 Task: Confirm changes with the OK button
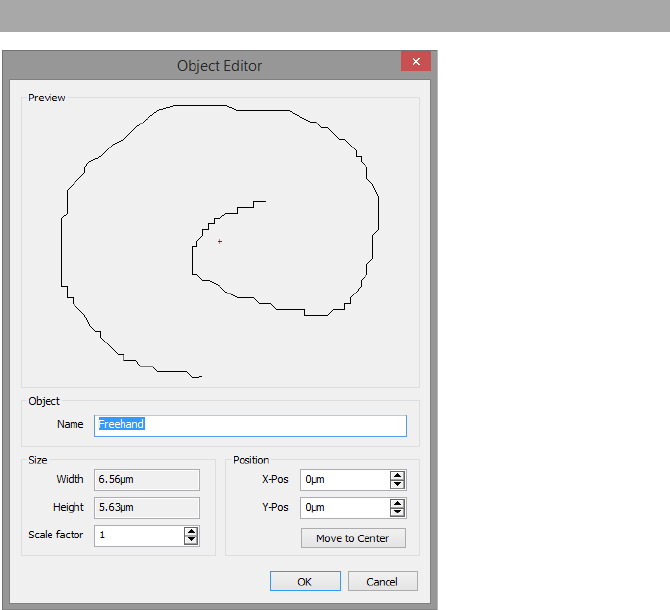coord(305,581)
